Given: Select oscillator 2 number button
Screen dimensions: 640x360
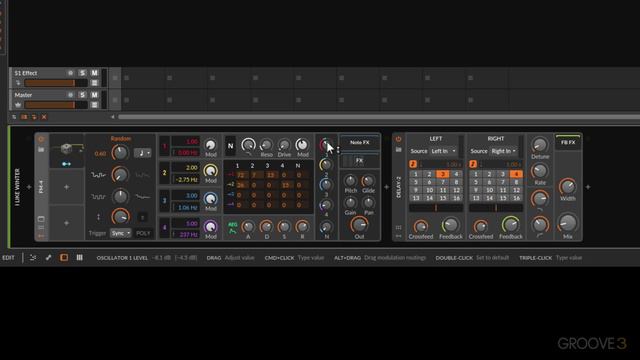Looking at the screenshot, I should 164,173.
